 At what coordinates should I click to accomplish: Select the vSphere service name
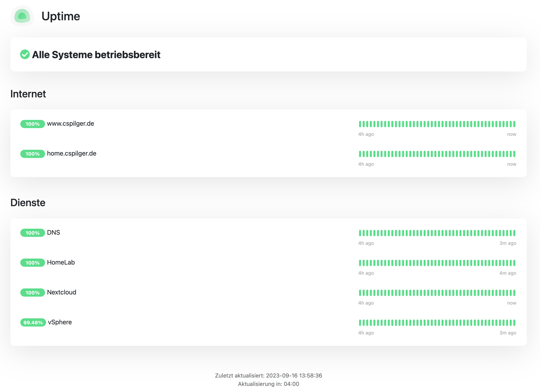[60, 322]
